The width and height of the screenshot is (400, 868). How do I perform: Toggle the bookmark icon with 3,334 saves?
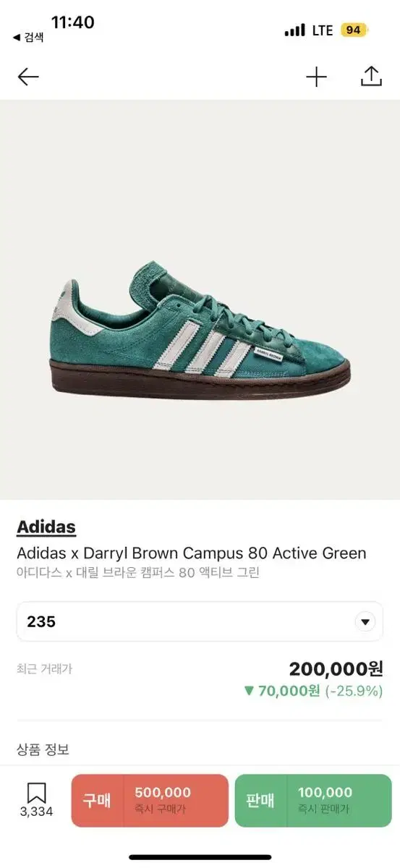pos(36,800)
